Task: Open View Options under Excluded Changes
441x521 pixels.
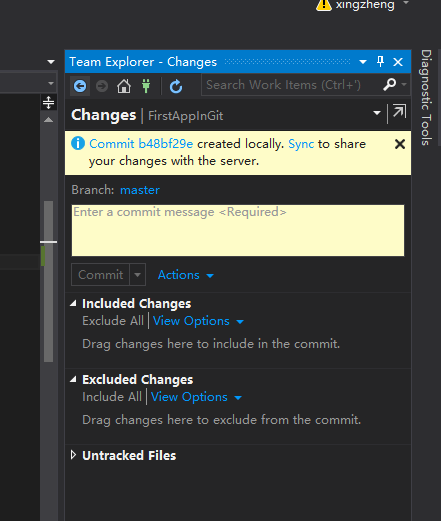Action: pyautogui.click(x=196, y=397)
